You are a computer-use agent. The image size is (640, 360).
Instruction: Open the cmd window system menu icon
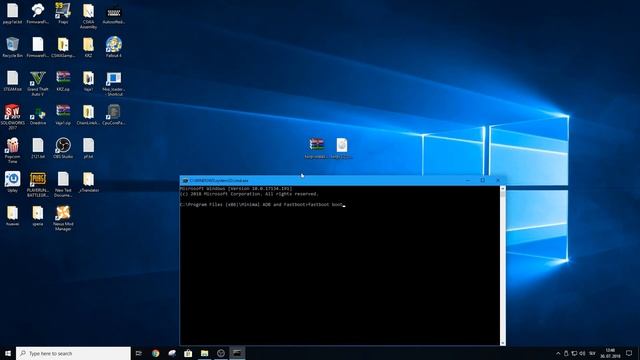pos(185,180)
